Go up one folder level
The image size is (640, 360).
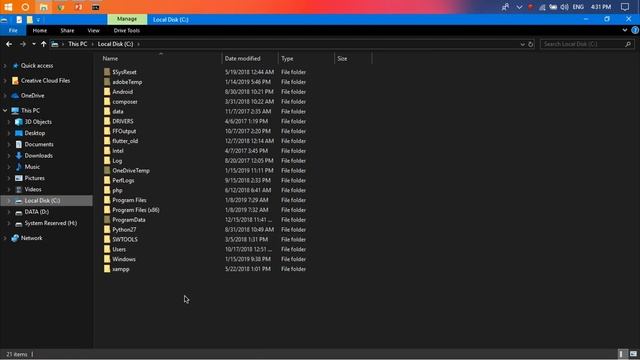pos(43,44)
